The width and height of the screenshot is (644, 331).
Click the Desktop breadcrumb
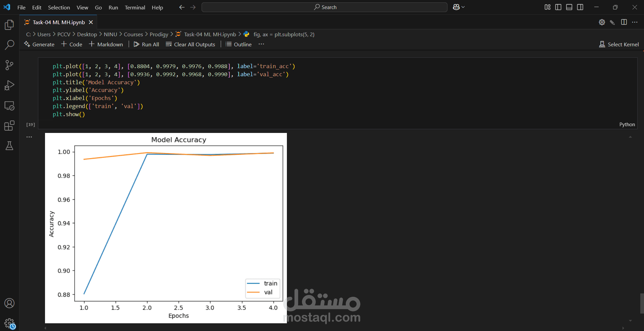[87, 34]
